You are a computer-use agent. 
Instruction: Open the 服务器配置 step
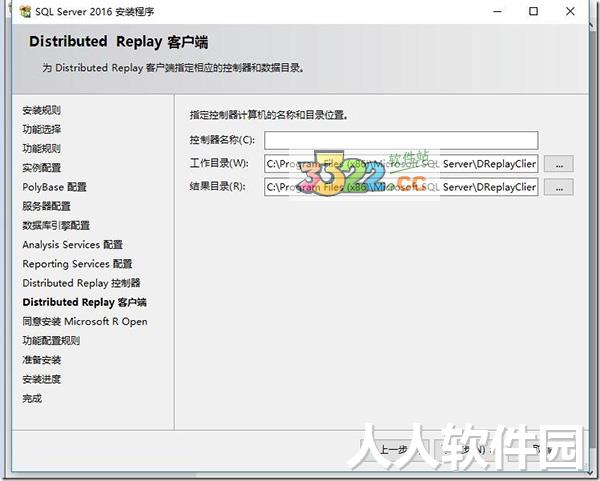[x=46, y=206]
